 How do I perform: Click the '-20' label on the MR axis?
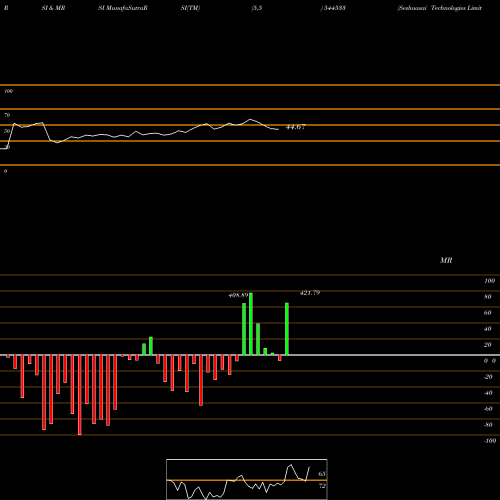pos(488,377)
